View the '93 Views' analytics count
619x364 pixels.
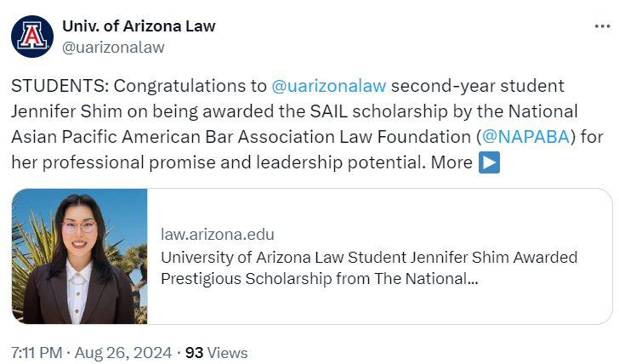[x=216, y=352]
